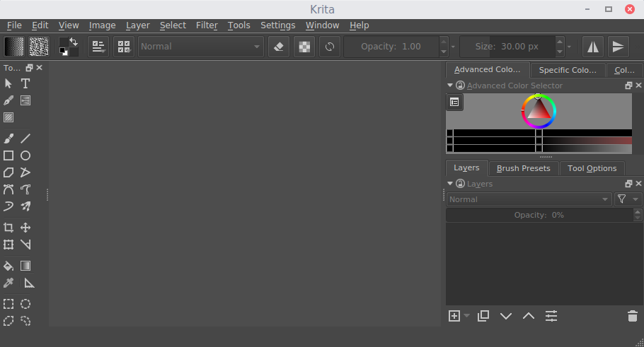This screenshot has height=347, width=644.
Task: Select the Line tool
Action: (25, 139)
